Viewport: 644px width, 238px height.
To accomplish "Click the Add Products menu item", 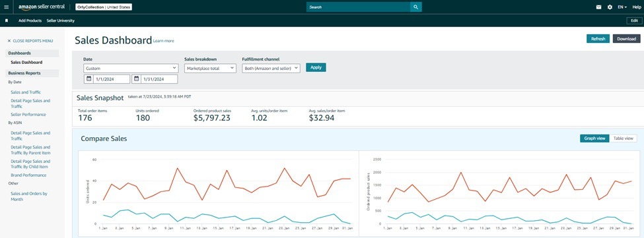I will click(30, 20).
